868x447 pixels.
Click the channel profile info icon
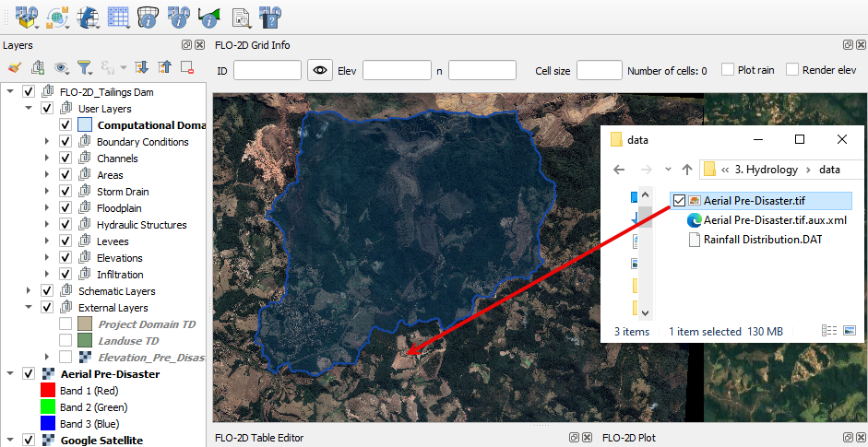point(209,16)
